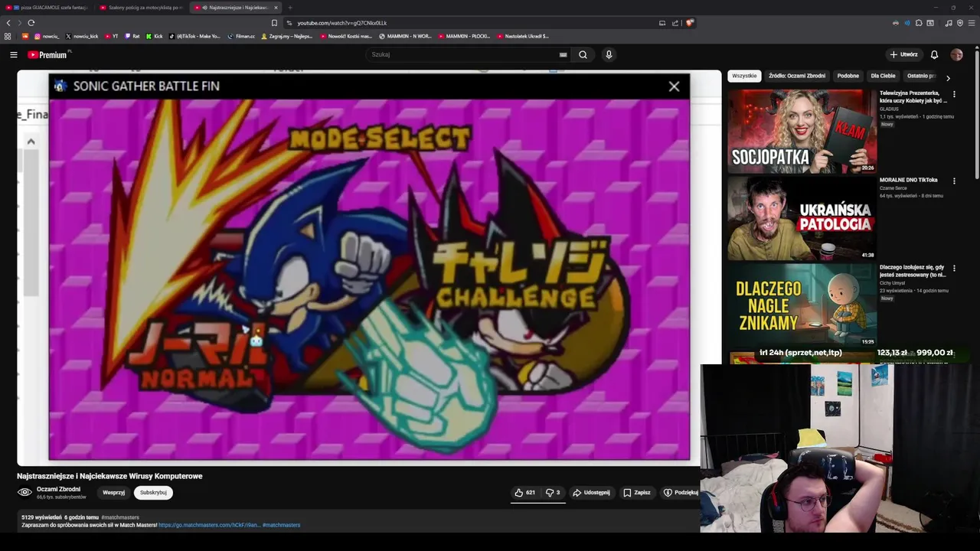Select the Dla Ciebie filter chip
980x551 pixels.
tap(883, 76)
